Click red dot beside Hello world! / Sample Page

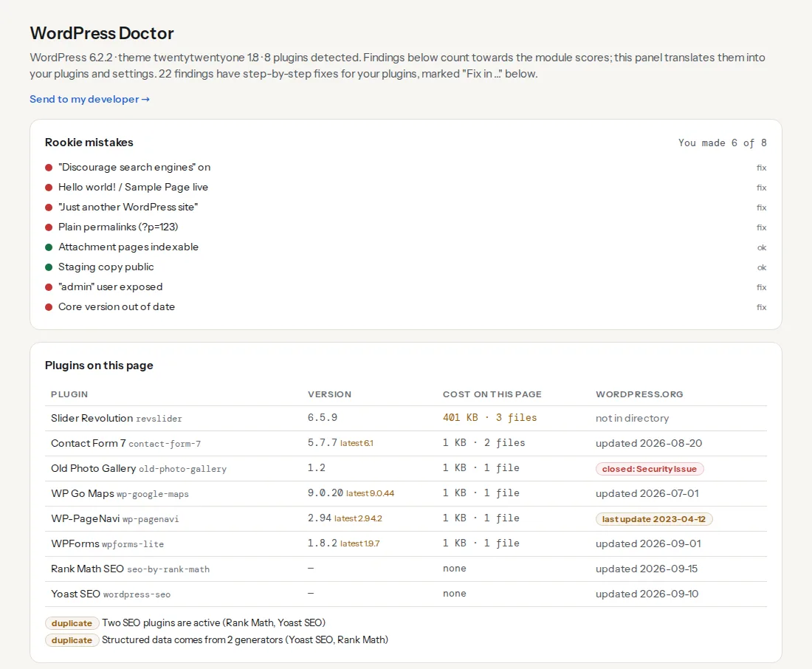click(49, 188)
